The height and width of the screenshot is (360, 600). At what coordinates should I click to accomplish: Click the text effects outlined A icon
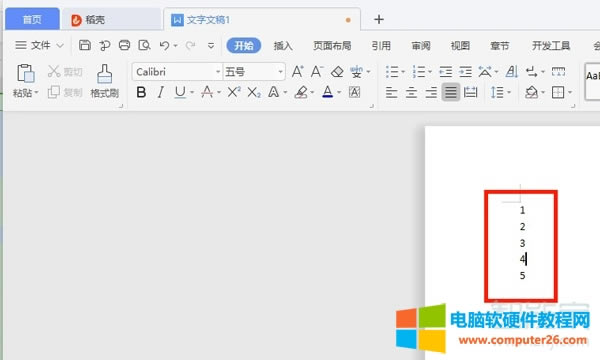[273, 92]
